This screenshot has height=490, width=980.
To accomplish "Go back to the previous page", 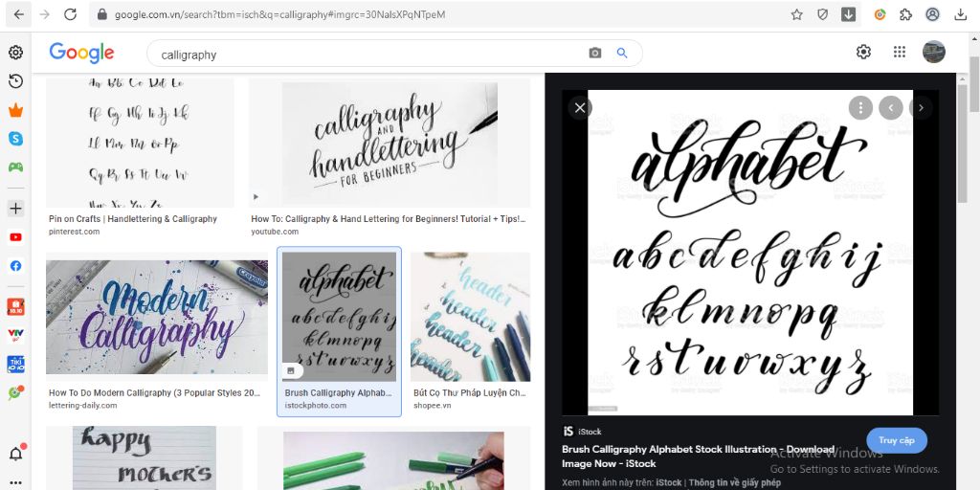I will click(x=19, y=14).
